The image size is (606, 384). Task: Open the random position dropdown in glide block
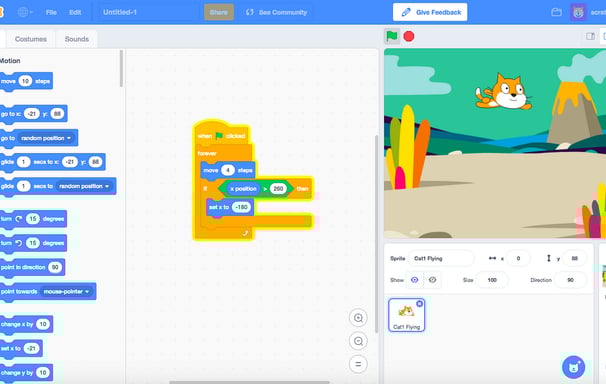84,186
